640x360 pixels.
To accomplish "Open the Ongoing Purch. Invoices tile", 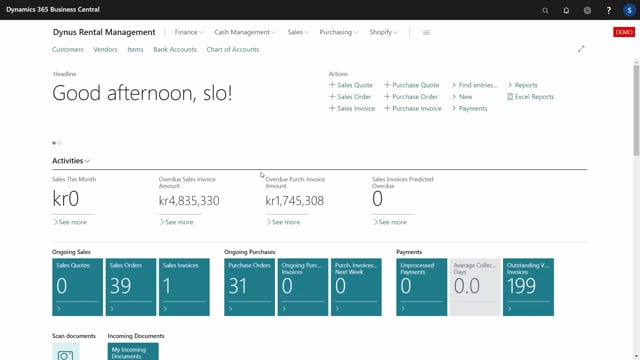I will (x=303, y=287).
